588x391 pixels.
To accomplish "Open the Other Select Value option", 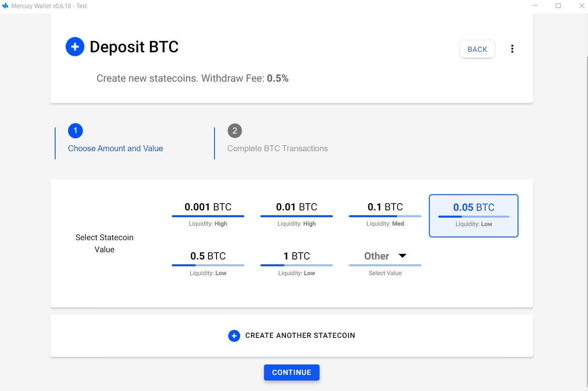I will [x=385, y=264].
